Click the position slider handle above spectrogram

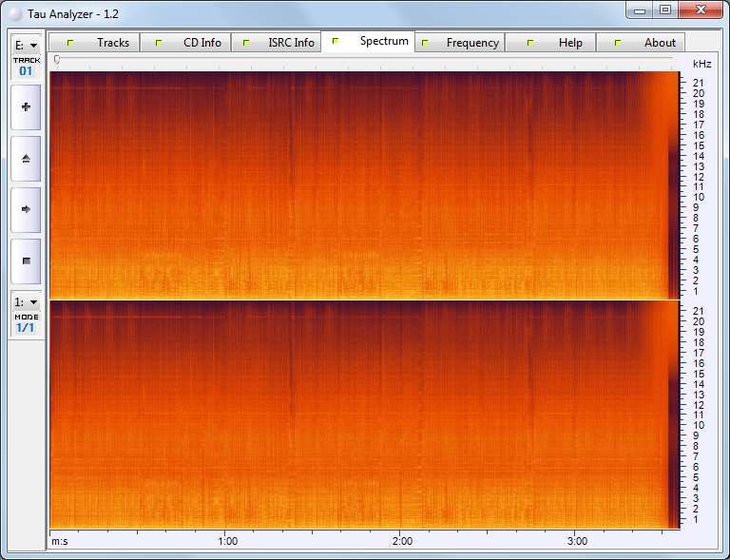pos(57,60)
